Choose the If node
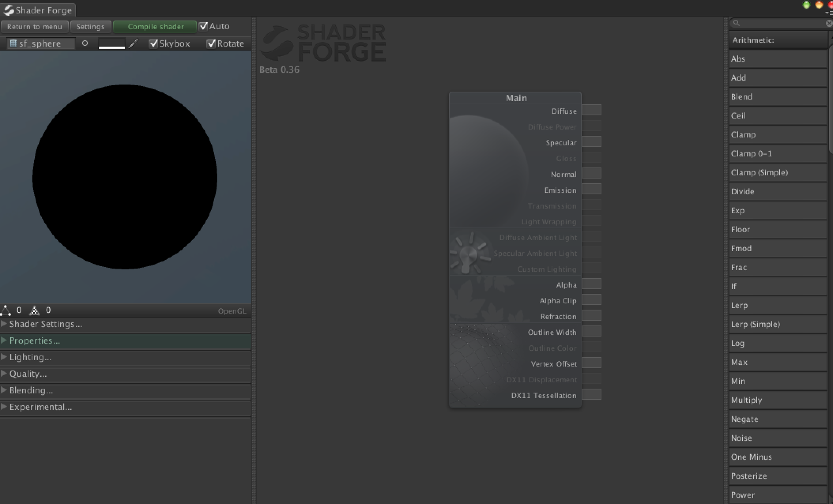 778,286
